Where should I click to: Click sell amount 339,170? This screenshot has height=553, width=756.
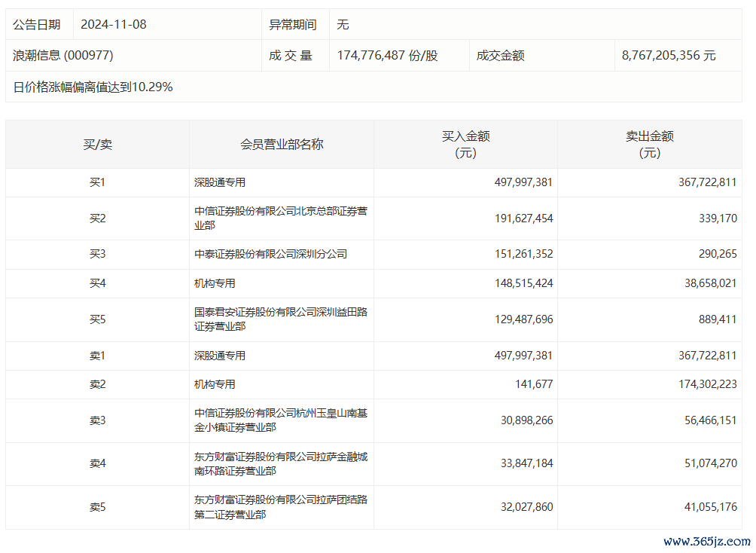pyautogui.click(x=718, y=218)
